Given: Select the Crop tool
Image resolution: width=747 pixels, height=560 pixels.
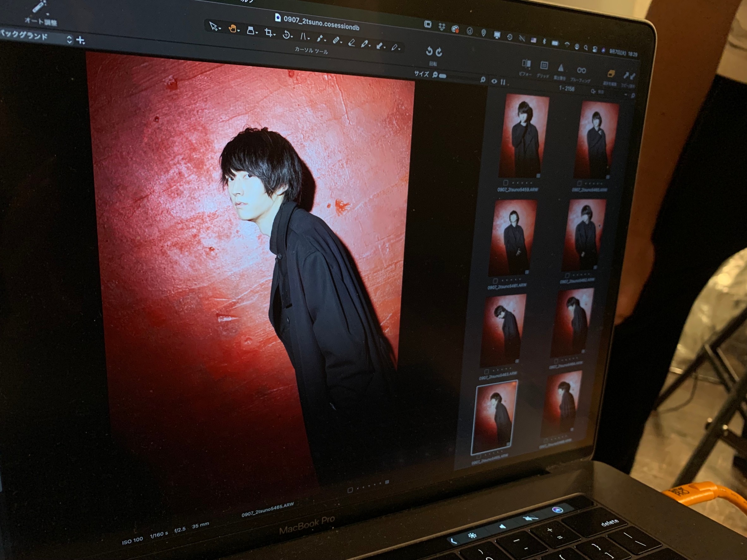Looking at the screenshot, I should point(269,33).
